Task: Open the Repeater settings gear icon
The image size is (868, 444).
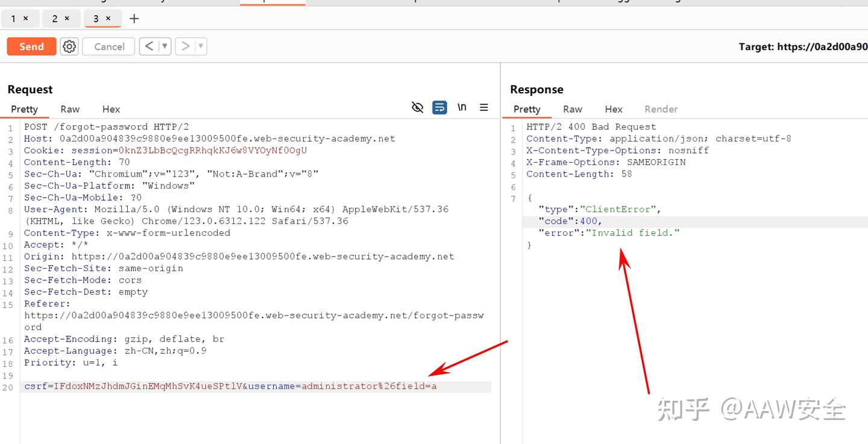Action: coord(69,46)
